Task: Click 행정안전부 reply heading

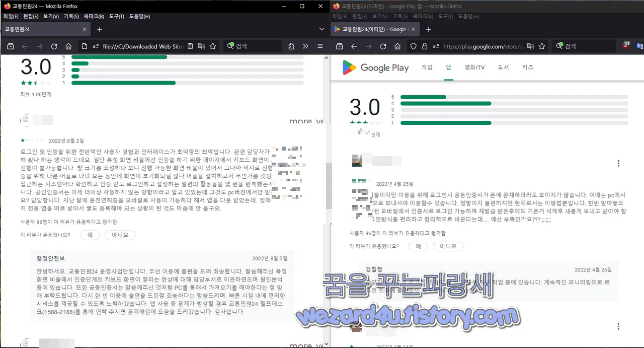Action: pyautogui.click(x=50, y=258)
